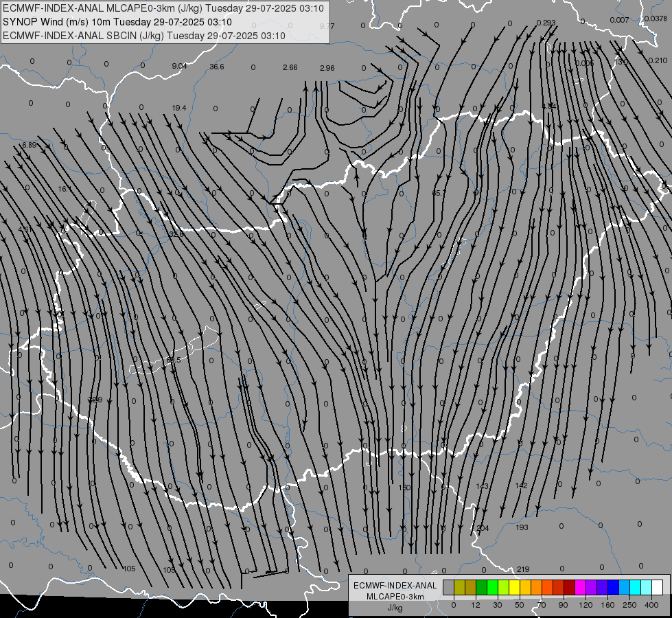Click the pure yellow legend swatch
Viewport: 672px width, 618px height.
click(515, 588)
